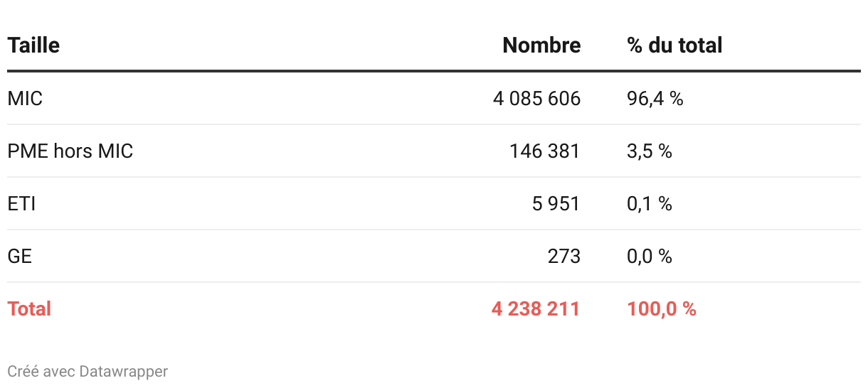Click the 3,5 % cell
The height and width of the screenshot is (388, 868).
[650, 151]
